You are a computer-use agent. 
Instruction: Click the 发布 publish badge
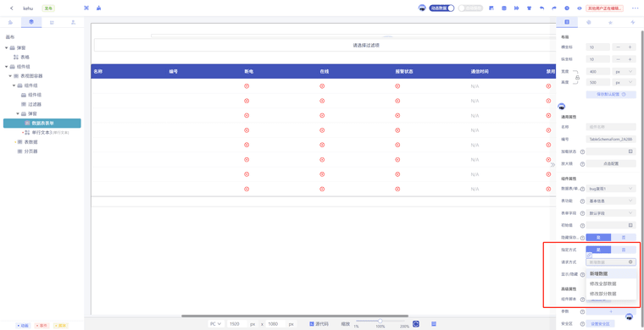pos(48,8)
